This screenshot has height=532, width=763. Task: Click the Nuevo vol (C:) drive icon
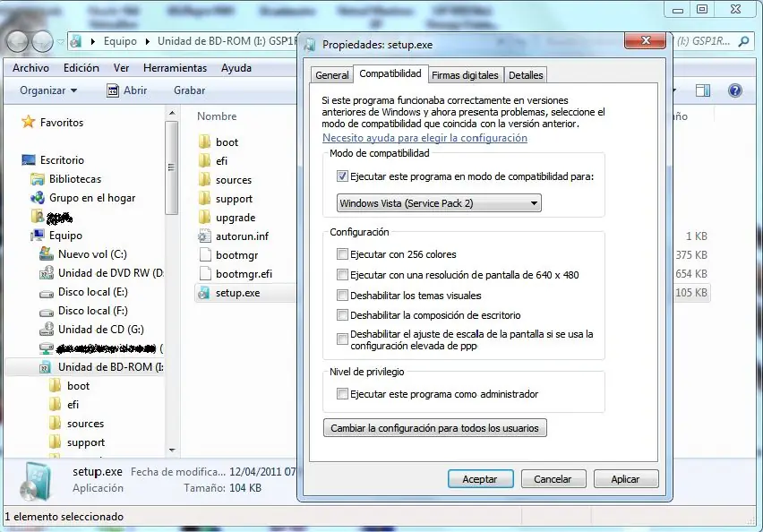(x=47, y=253)
